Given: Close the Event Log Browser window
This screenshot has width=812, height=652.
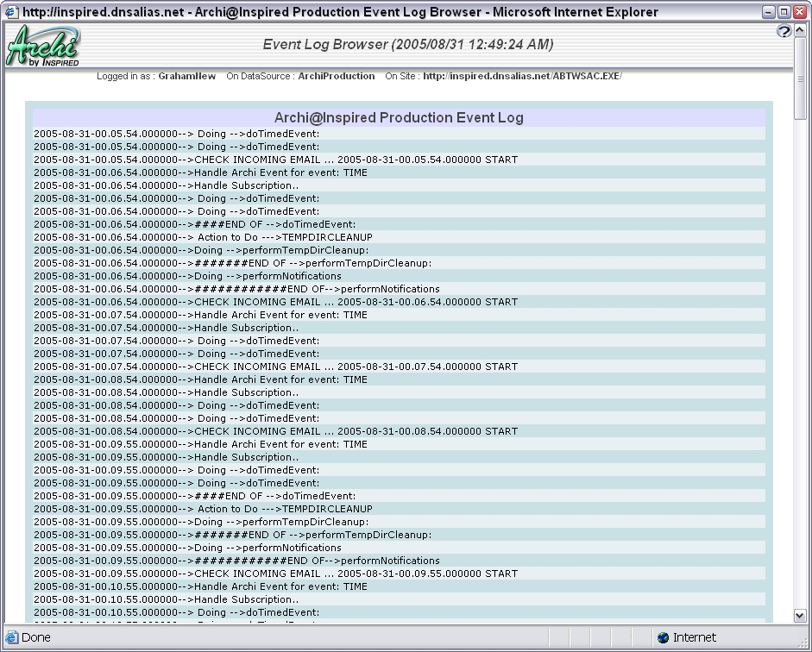Looking at the screenshot, I should point(799,12).
